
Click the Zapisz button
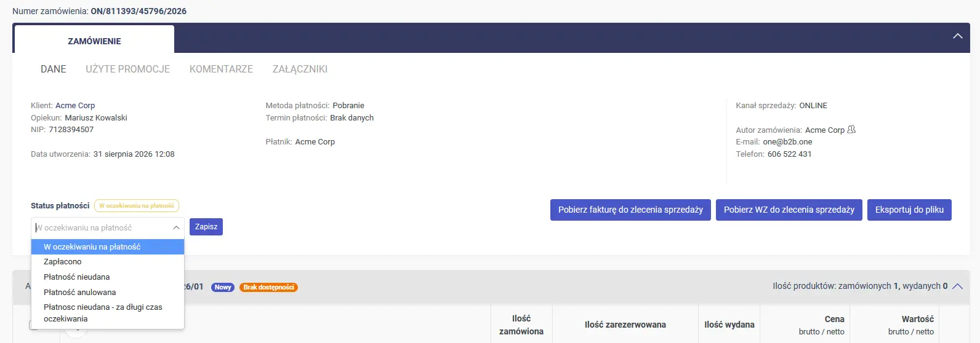206,227
